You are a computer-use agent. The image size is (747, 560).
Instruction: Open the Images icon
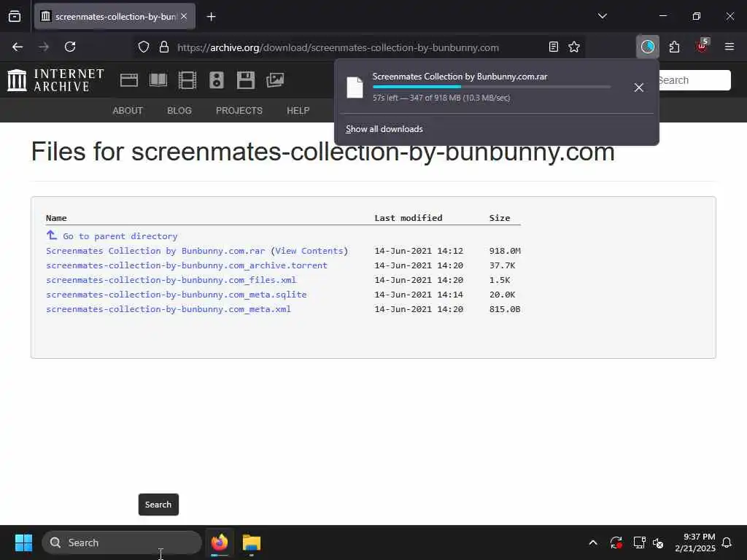pyautogui.click(x=275, y=80)
